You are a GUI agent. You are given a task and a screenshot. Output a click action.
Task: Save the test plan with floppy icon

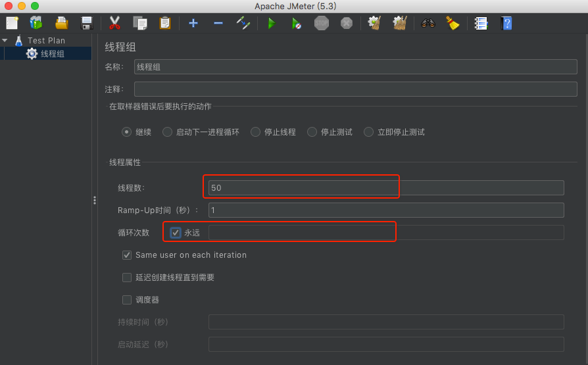(x=87, y=23)
